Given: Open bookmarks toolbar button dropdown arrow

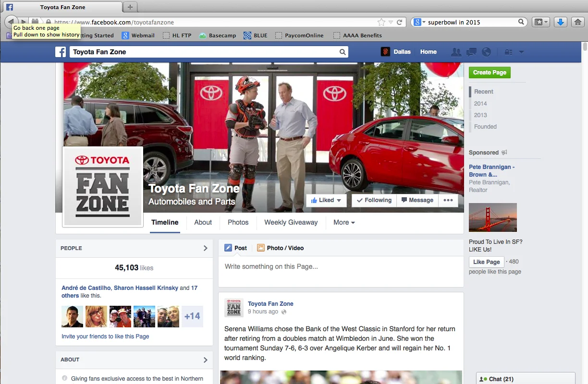Looking at the screenshot, I should tap(546, 22).
